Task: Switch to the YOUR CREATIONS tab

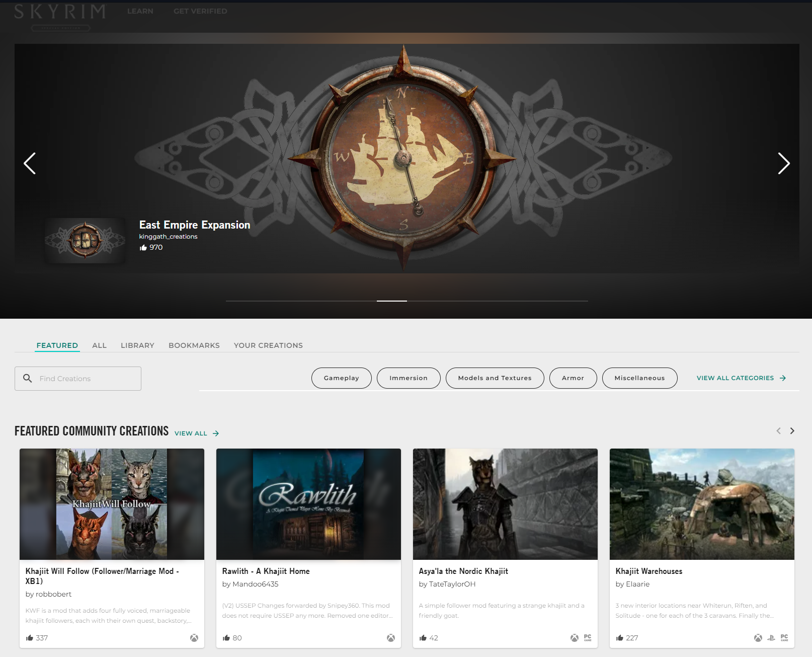Action: [268, 345]
